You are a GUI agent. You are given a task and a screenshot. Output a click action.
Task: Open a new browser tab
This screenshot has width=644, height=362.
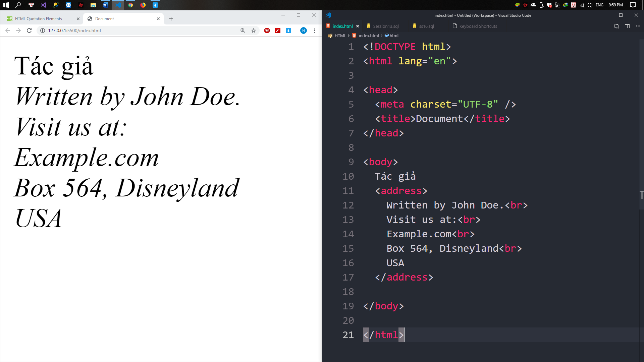tap(171, 19)
